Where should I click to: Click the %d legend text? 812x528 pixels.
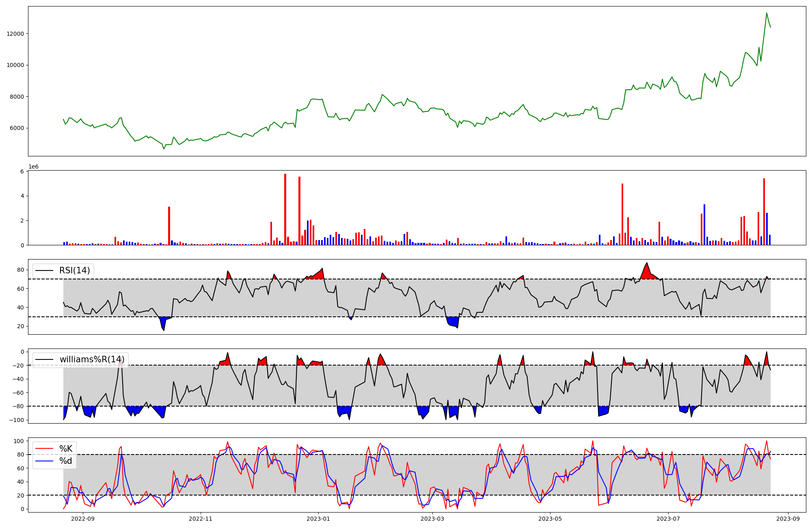tap(66, 461)
